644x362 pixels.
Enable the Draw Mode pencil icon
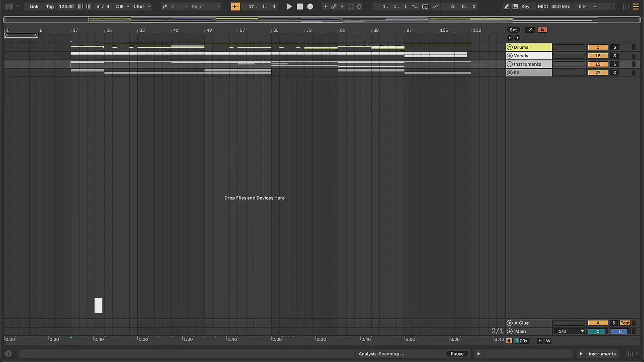(507, 7)
